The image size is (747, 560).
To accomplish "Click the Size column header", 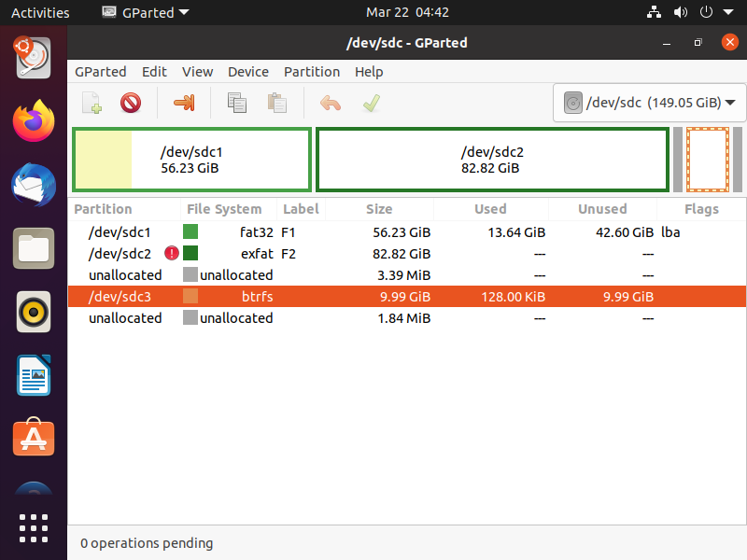I will tap(379, 209).
